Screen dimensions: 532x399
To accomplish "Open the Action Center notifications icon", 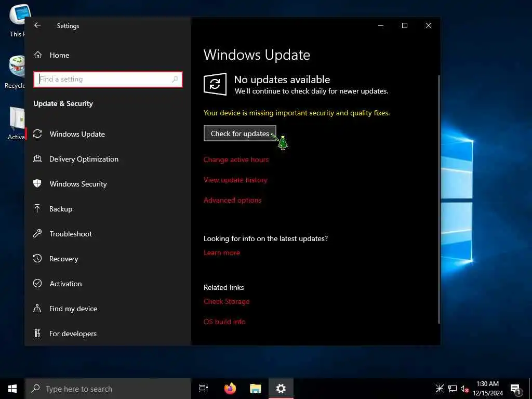I will pyautogui.click(x=516, y=389).
